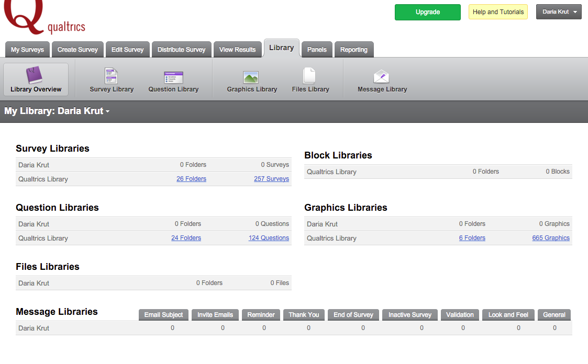Image resolution: width=588 pixels, height=364 pixels.
Task: Click the Qualtrics logo
Action: [x=45, y=17]
